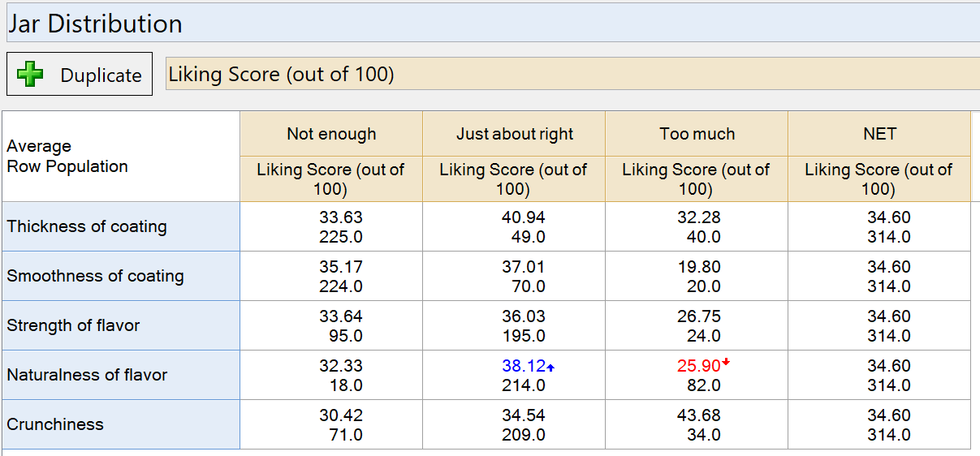This screenshot has width=980, height=456.
Task: Click the cell showing 43.68 for Crunchiness
Action: click(x=697, y=424)
